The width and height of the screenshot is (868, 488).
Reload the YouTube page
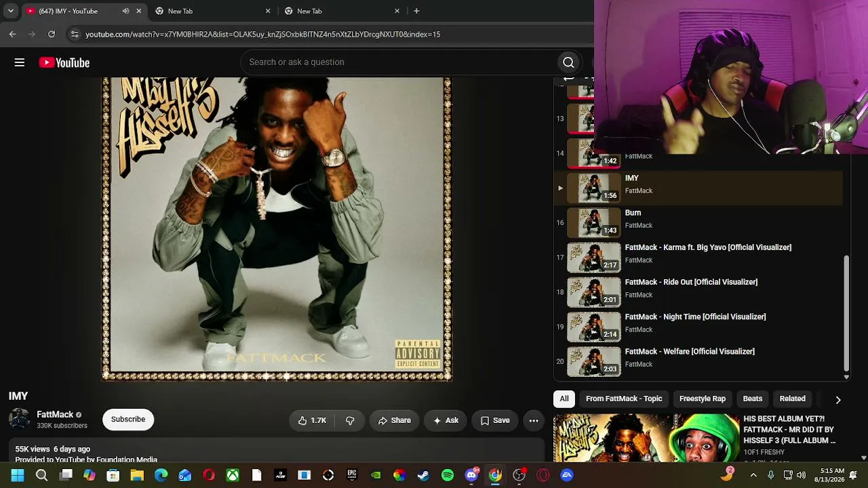(52, 34)
